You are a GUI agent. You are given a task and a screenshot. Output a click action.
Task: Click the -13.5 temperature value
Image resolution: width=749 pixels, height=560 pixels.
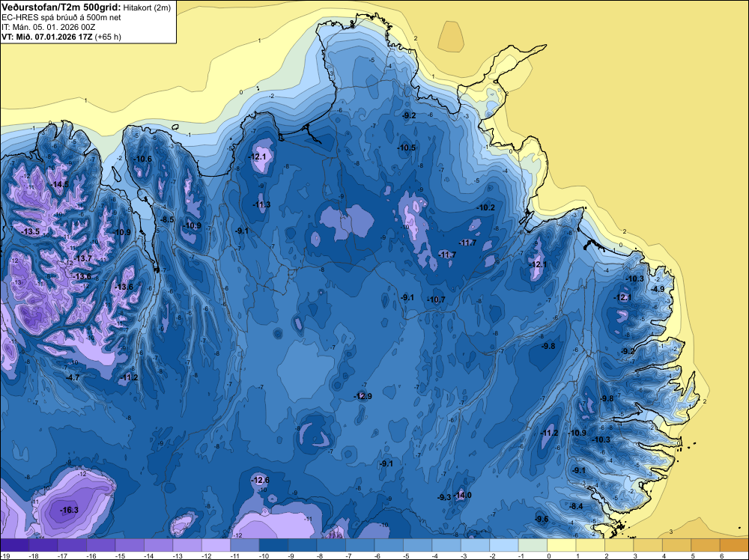(x=31, y=232)
